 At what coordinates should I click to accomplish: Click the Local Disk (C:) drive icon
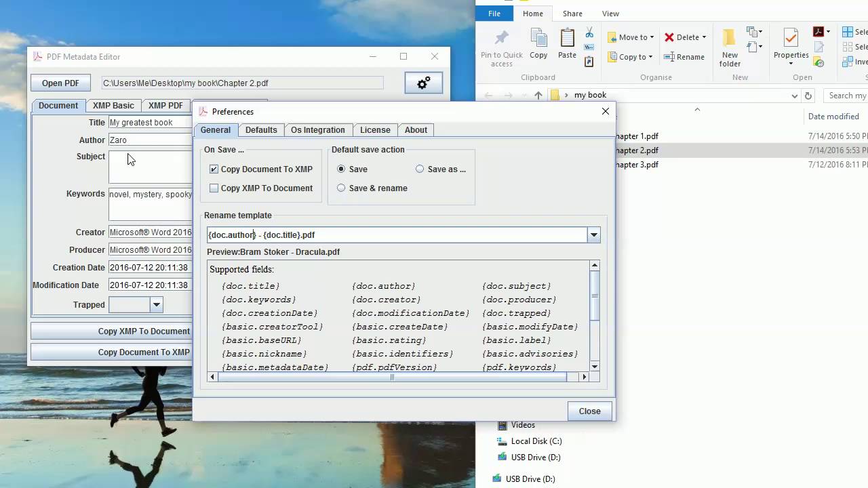point(502,441)
